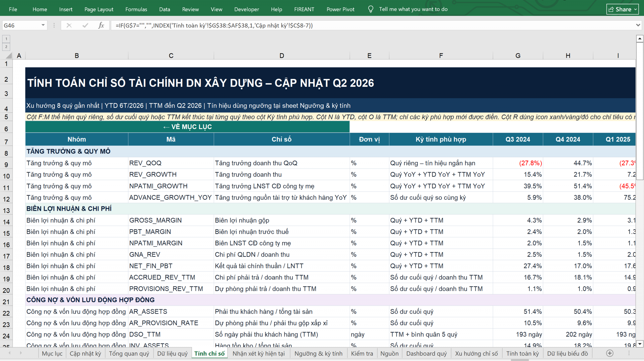Screen dimensions: 644x361
Task: Select the REV_QOQ code cell
Action: click(171, 163)
